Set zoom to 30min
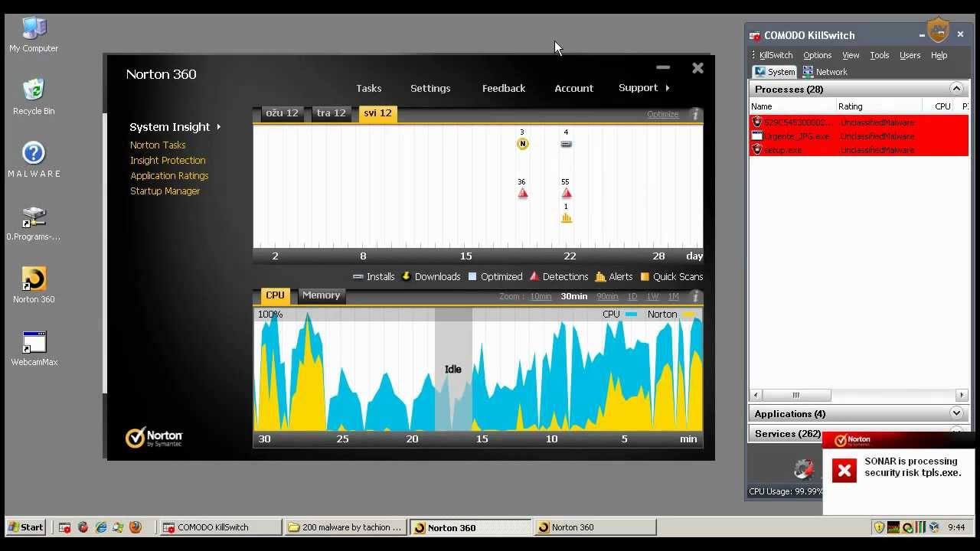 [x=574, y=296]
